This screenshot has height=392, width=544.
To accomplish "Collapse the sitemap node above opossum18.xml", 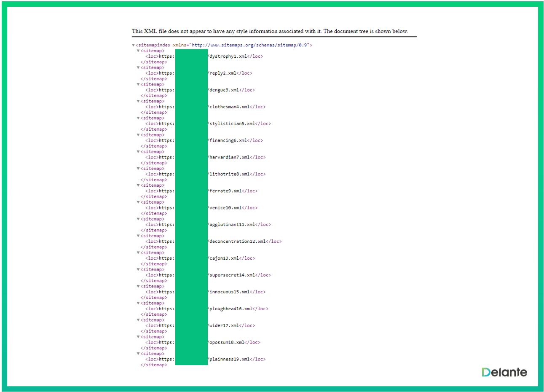I will (x=138, y=337).
